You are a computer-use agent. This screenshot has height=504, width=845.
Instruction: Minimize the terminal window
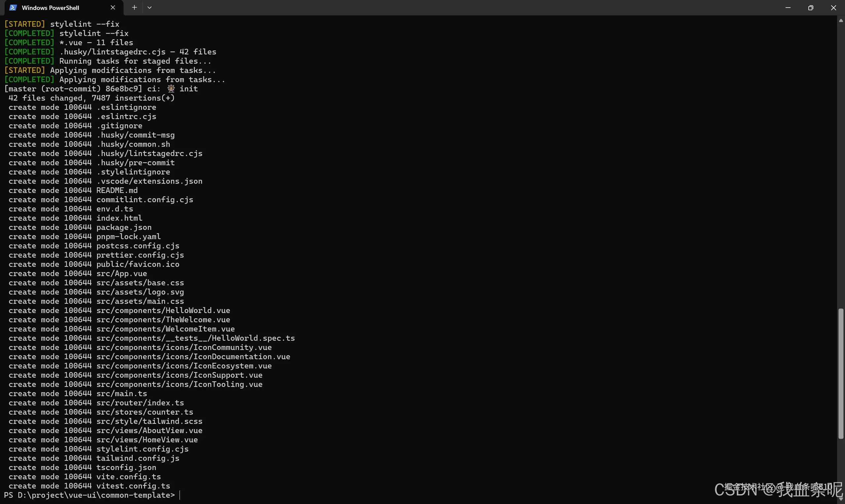coord(788,8)
